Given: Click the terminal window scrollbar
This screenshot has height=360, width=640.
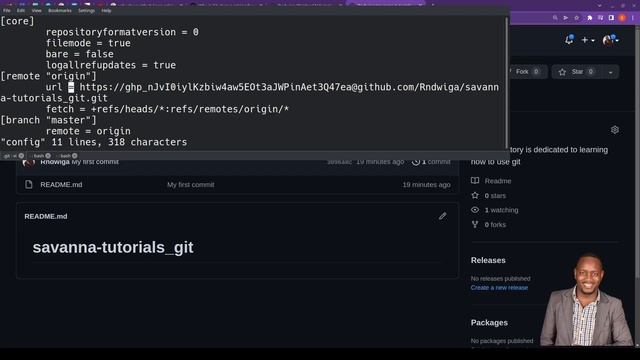Looking at the screenshot, I should click(x=507, y=82).
